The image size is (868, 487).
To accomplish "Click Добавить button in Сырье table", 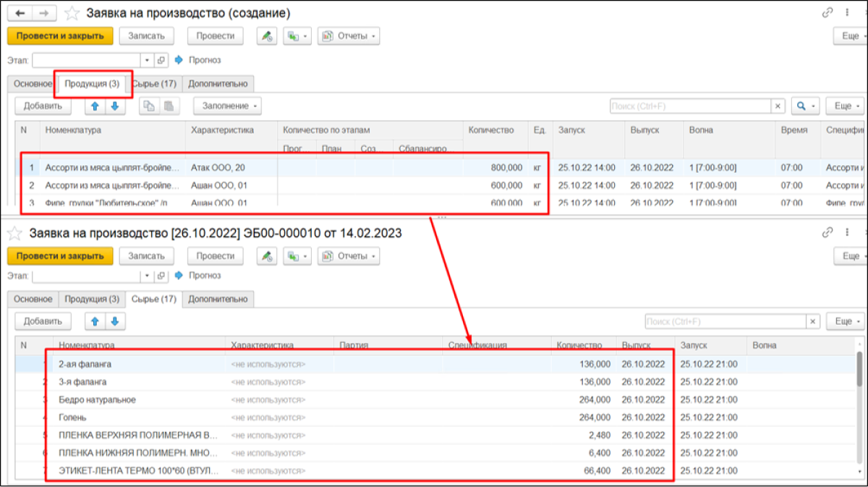I will pos(43,321).
